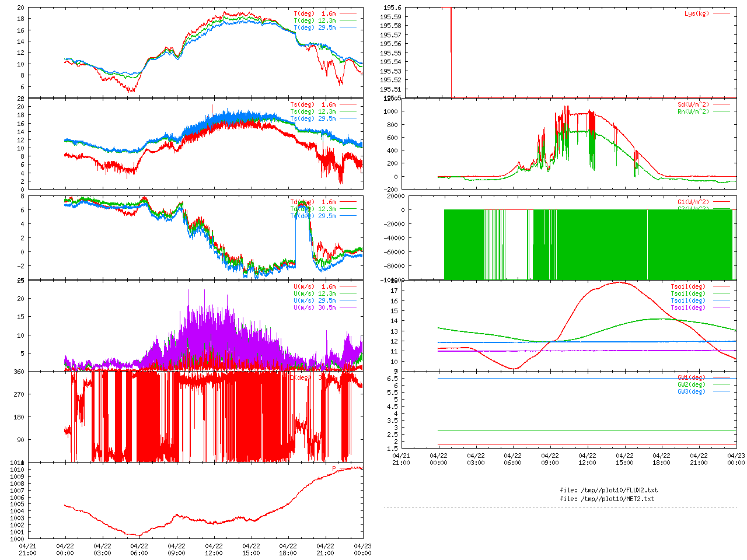Click green line sample beside "U(m/s) 12.3m"
Screen dimensions: 747x560
pyautogui.click(x=348, y=293)
